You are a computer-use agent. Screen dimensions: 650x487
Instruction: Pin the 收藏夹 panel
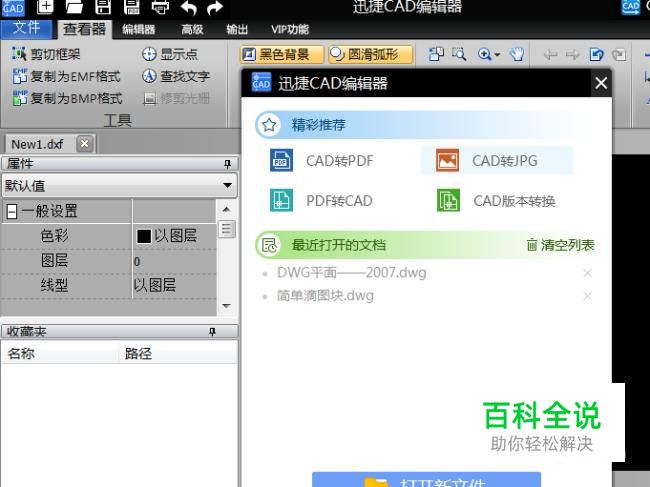coord(212,332)
